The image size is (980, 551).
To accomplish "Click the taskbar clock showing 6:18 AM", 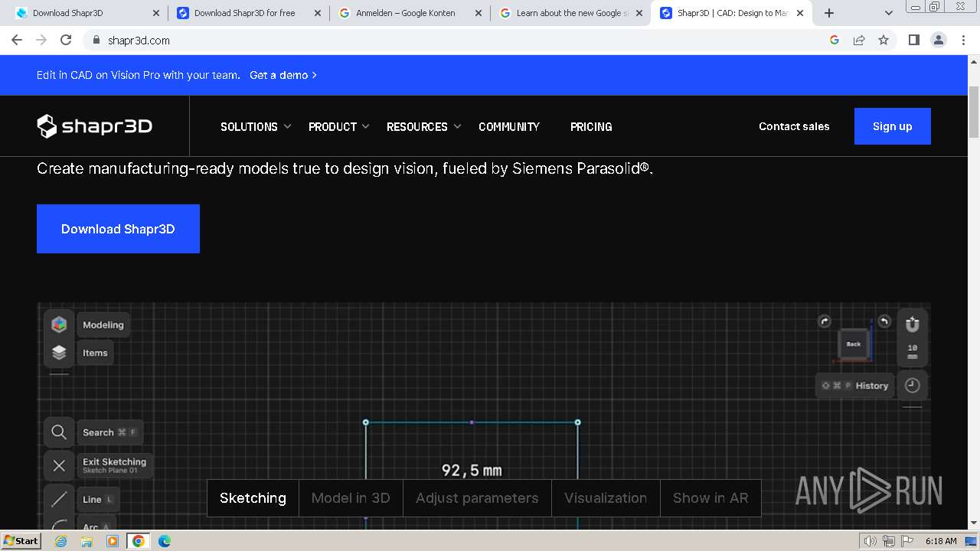I will point(941,541).
